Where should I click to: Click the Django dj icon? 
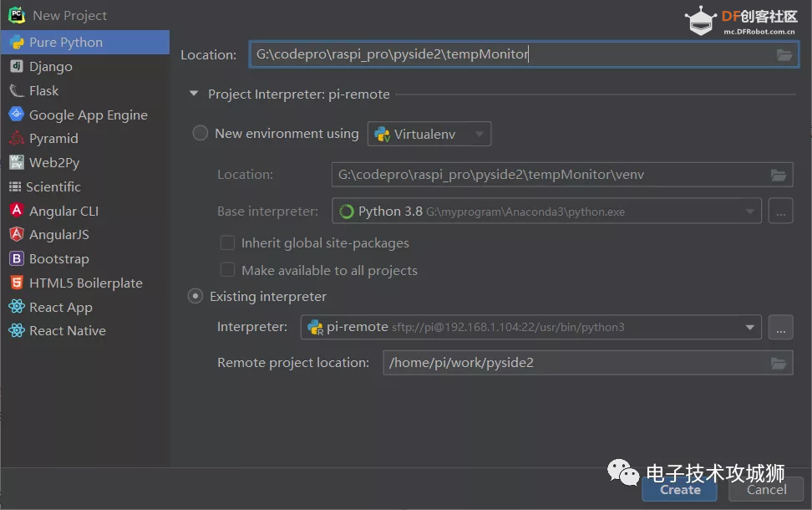tap(17, 66)
